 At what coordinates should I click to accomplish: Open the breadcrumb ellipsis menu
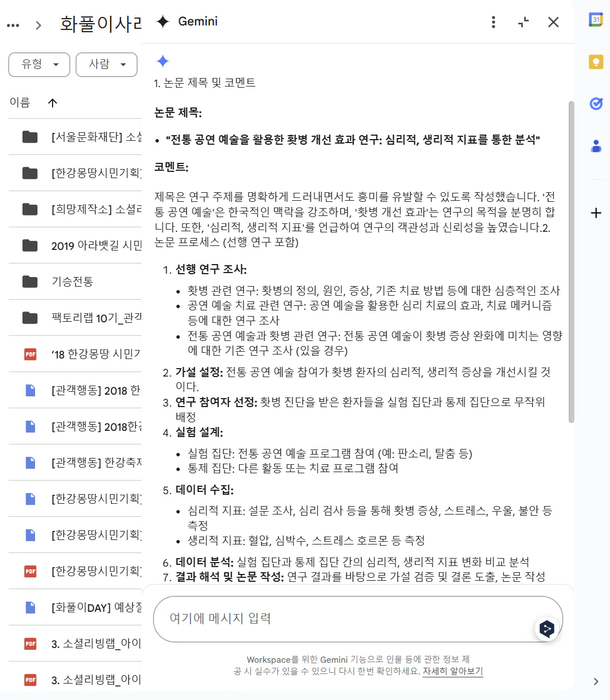[13, 25]
